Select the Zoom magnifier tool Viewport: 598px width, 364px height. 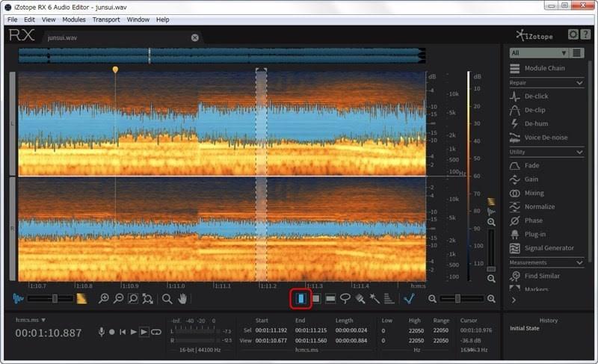[167, 299]
